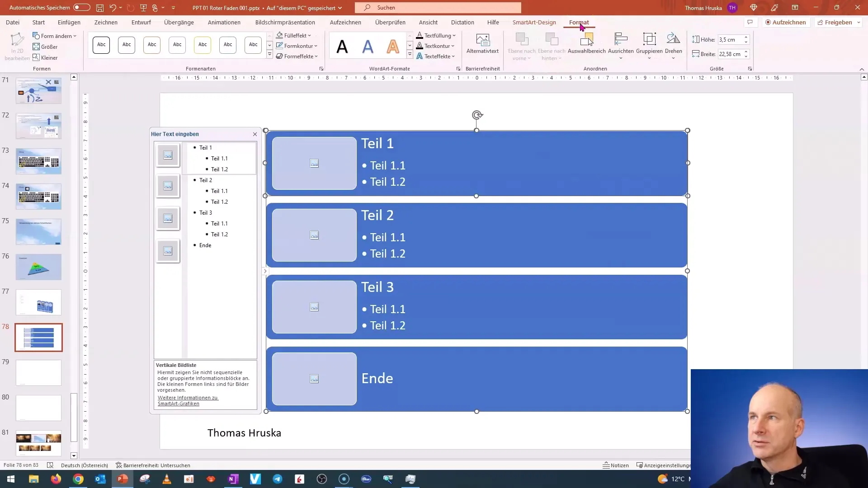868x488 pixels.
Task: Open the Textfüllung dropdown
Action: [436, 35]
